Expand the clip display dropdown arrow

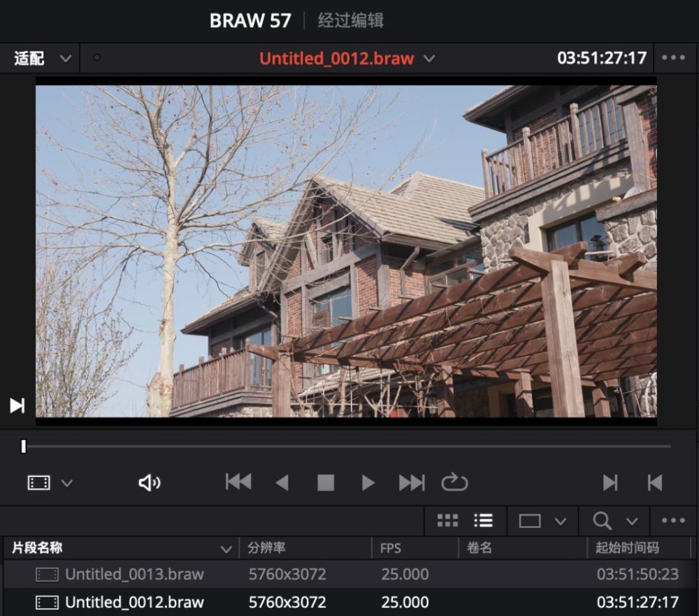pyautogui.click(x=561, y=521)
